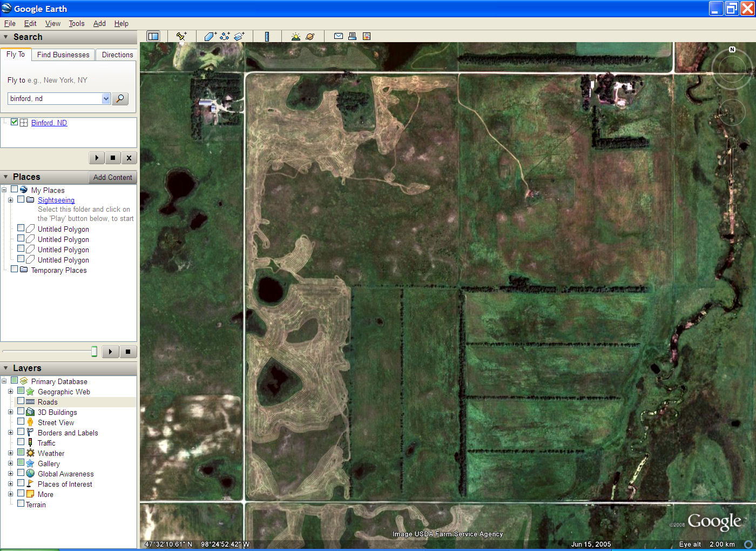
Task: Enable the Terrain layer checkbox
Action: (x=21, y=503)
